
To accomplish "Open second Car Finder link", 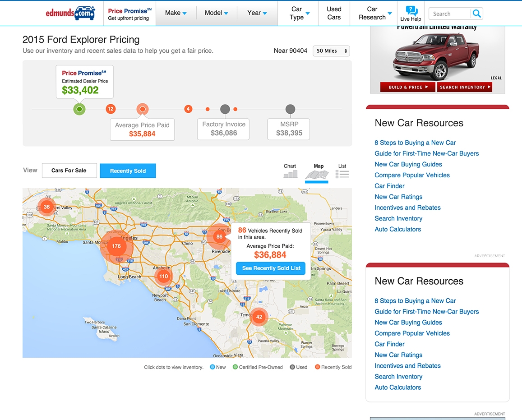I will 389,344.
